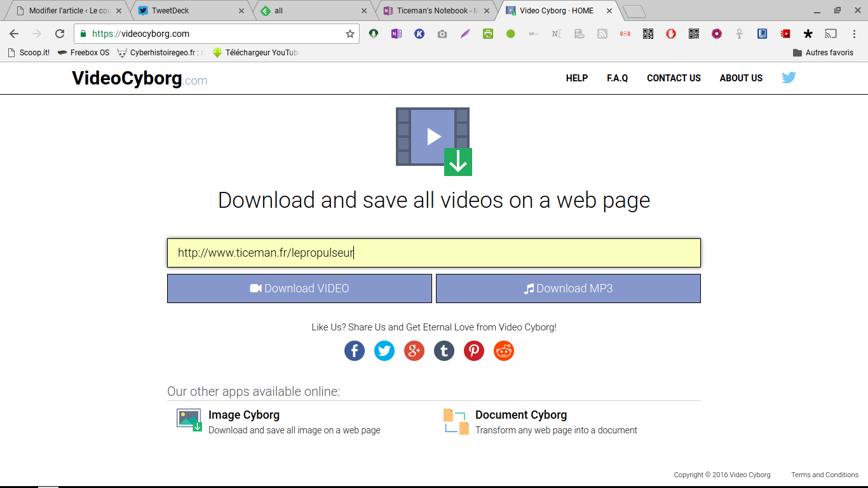Share on Facebook via round icon
The width and height of the screenshot is (868, 488).
click(x=355, y=351)
